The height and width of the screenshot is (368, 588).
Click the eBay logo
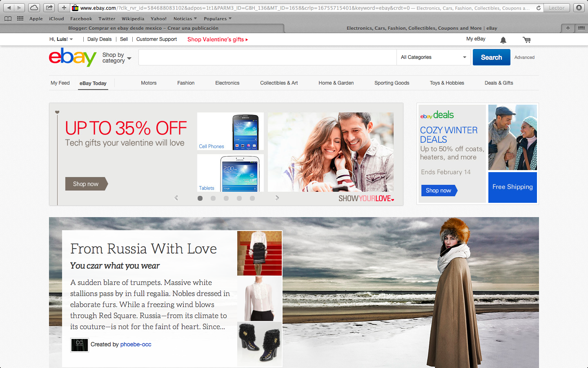click(72, 57)
